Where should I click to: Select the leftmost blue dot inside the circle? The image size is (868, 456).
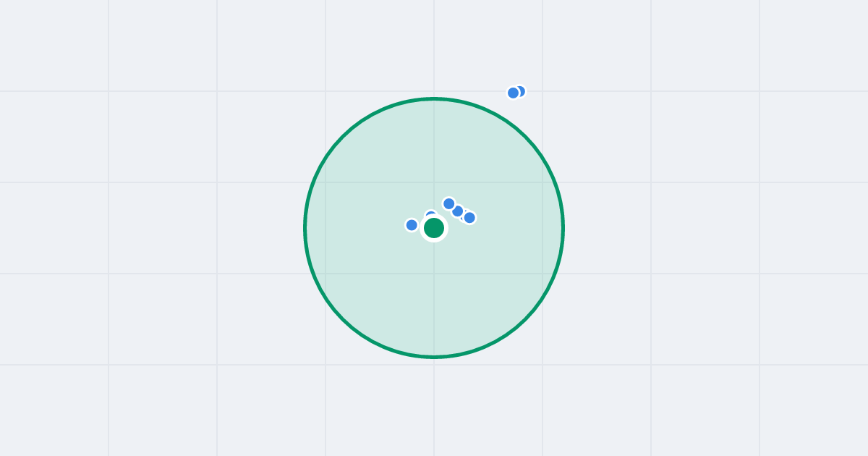[x=412, y=225]
